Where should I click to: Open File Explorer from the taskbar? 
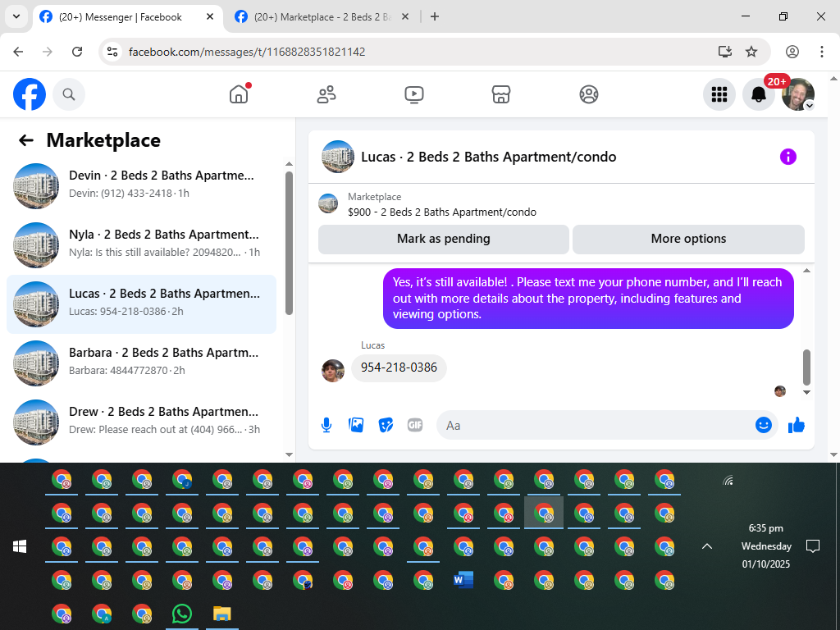coord(221,614)
